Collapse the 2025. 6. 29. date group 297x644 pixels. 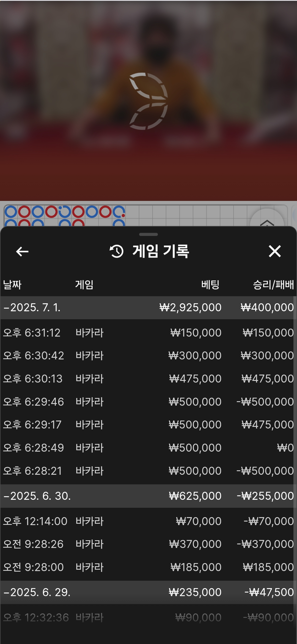coord(148,592)
